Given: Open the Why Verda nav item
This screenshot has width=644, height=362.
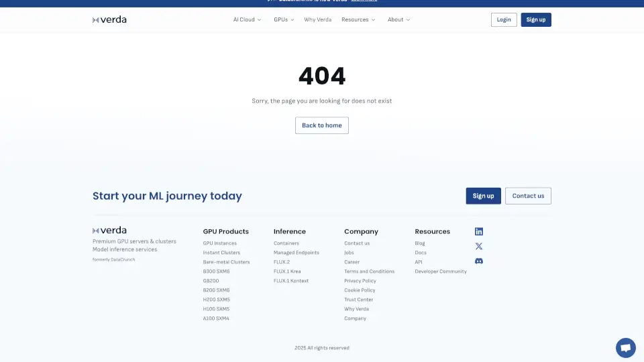Looking at the screenshot, I should [317, 19].
